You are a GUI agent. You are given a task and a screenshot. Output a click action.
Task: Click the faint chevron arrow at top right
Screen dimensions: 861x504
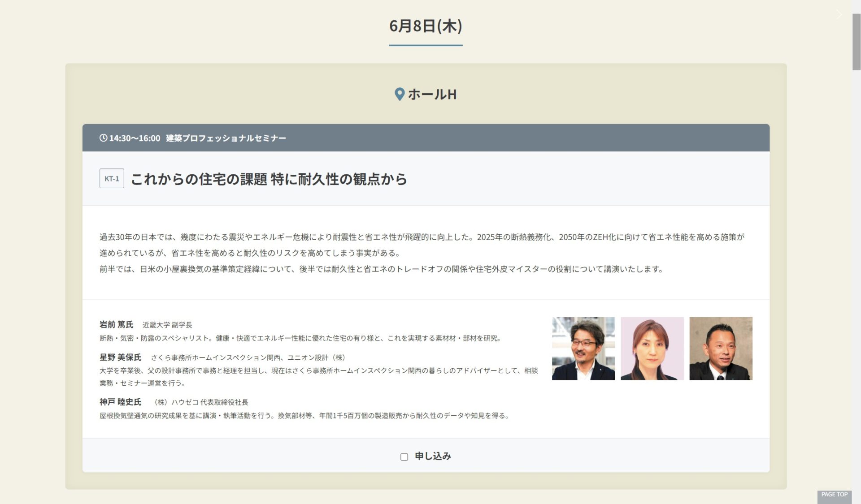click(839, 15)
